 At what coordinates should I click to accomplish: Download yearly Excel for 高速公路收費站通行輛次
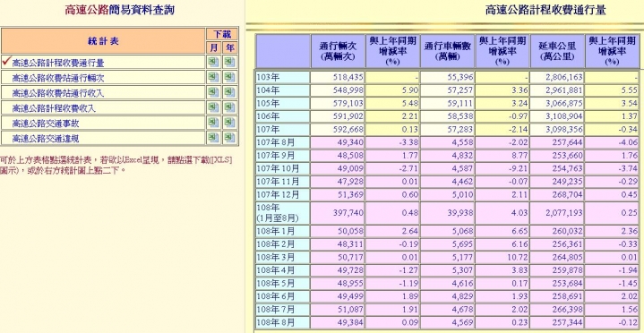coord(229,77)
